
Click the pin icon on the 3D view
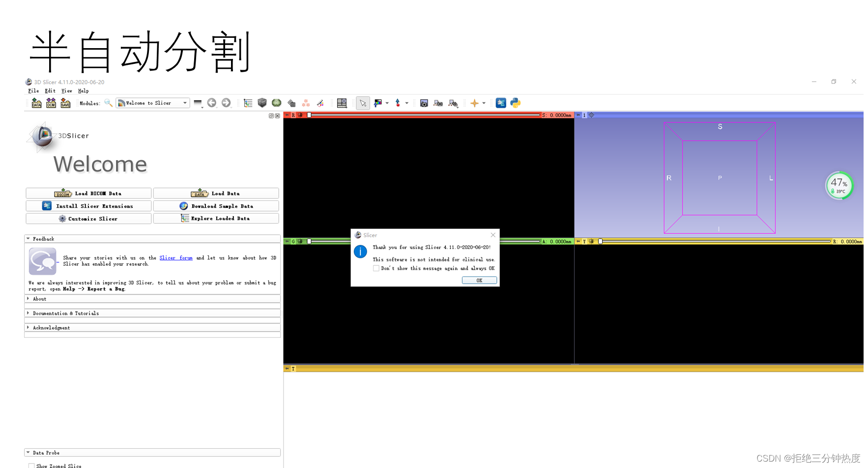(578, 115)
